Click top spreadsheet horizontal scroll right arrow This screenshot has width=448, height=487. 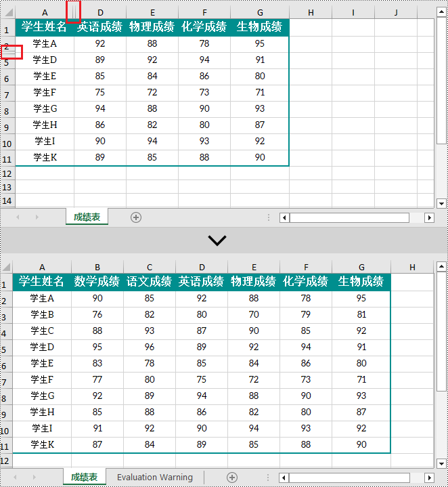pos(429,217)
